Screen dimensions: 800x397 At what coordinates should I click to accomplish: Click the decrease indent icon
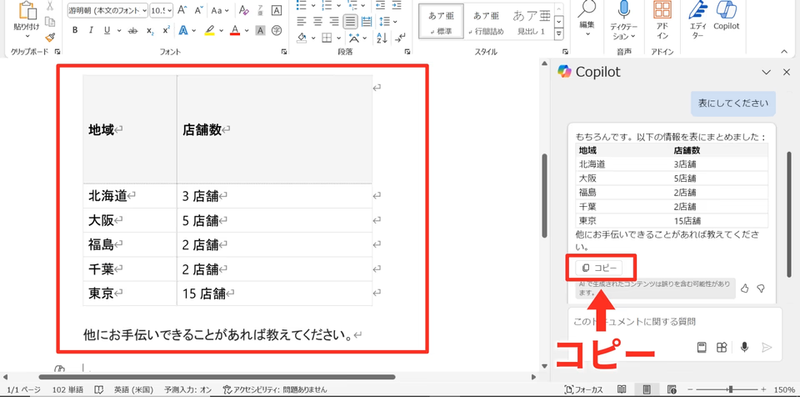coord(381,5)
